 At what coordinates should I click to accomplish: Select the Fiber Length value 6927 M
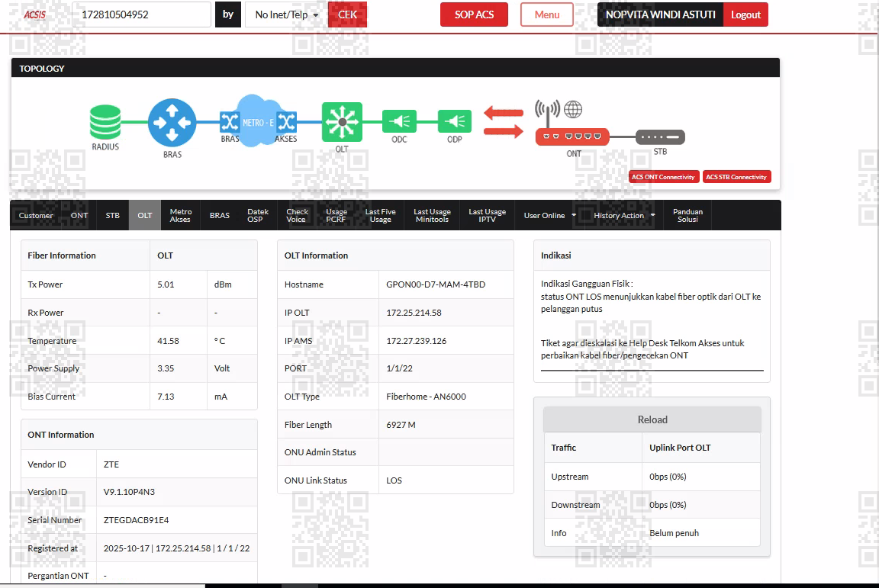pos(401,425)
